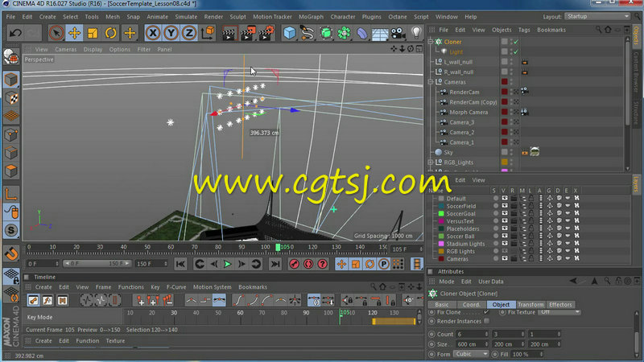Select the Live Selection tool
Viewport: 644px width, 362px height.
click(x=56, y=33)
